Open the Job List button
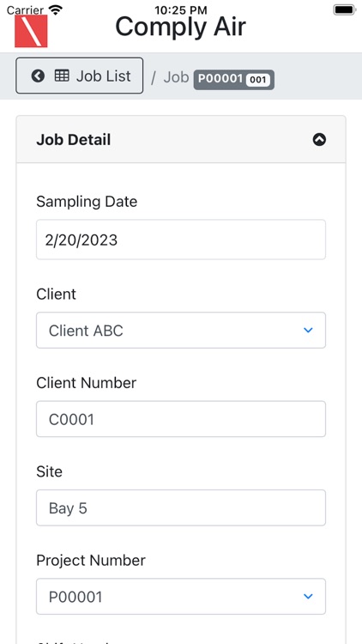362x644 pixels. (80, 76)
